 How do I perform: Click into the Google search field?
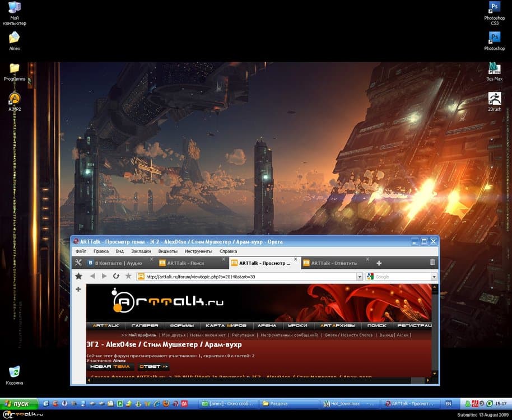pos(402,277)
